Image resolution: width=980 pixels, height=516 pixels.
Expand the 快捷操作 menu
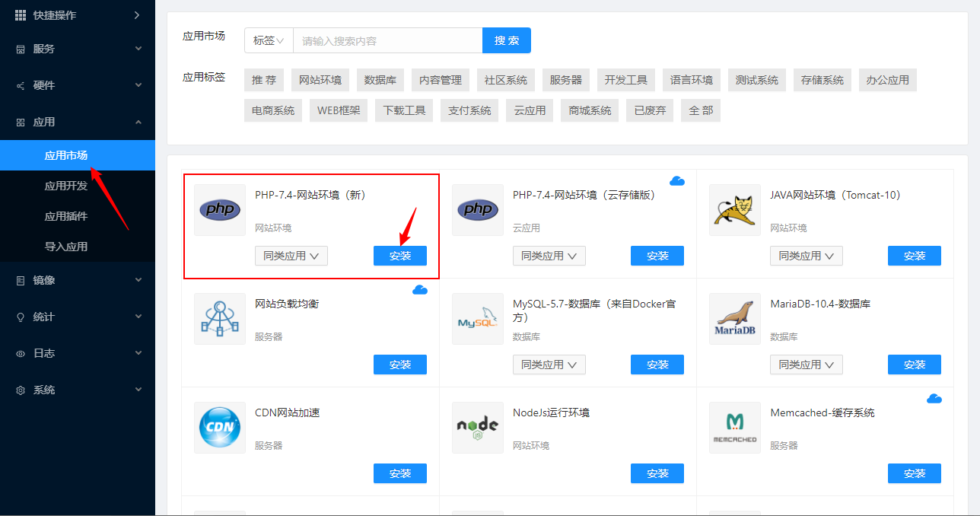[137, 15]
